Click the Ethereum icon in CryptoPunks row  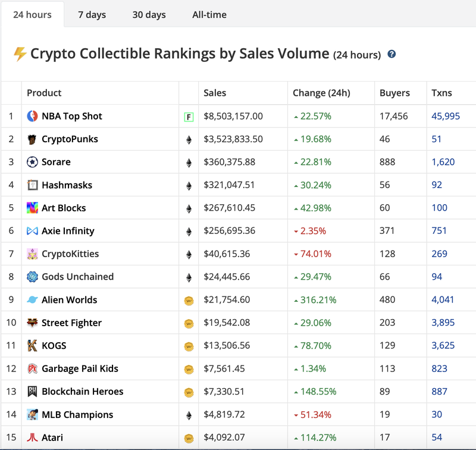coord(189,140)
